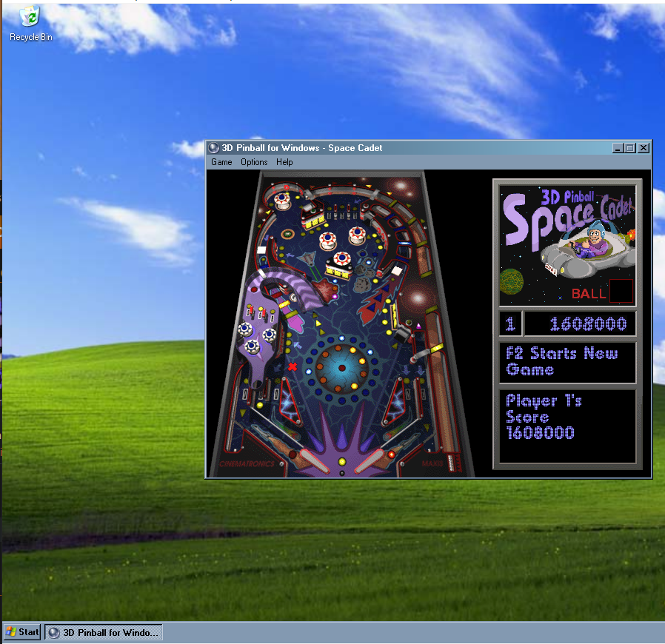This screenshot has height=644, width=665.
Task: Click the Windows Start button
Action: (21, 631)
